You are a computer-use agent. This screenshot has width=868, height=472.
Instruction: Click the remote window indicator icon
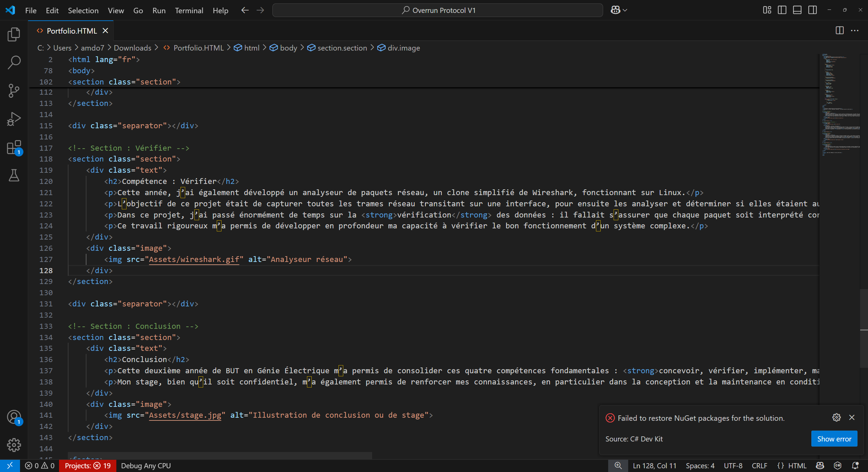coord(10,466)
